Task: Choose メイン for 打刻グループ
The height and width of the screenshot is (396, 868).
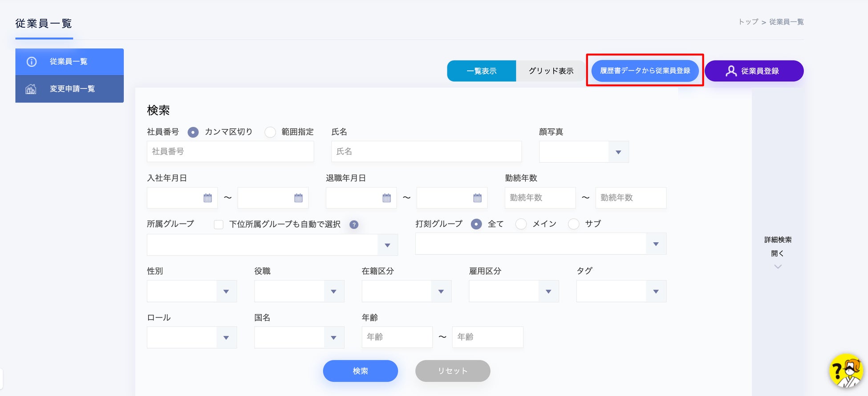Action: [521, 224]
